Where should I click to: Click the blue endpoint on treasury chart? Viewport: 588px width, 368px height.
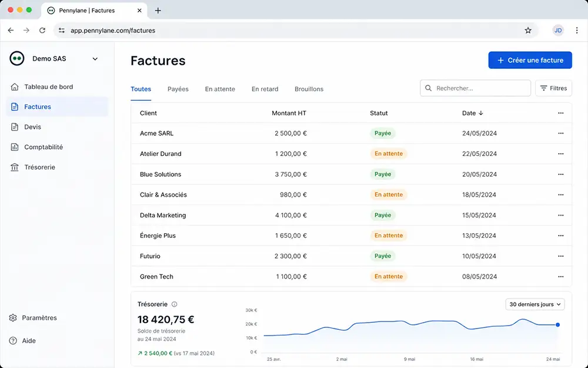point(557,325)
